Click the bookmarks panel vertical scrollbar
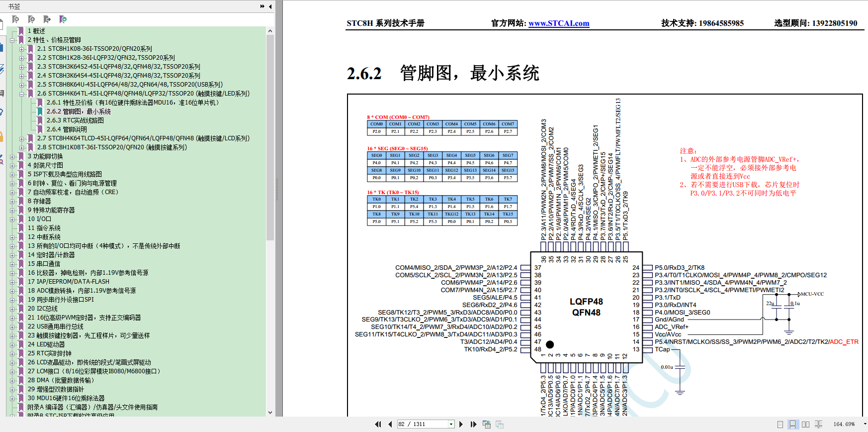The height and width of the screenshot is (432, 868). tap(270, 138)
